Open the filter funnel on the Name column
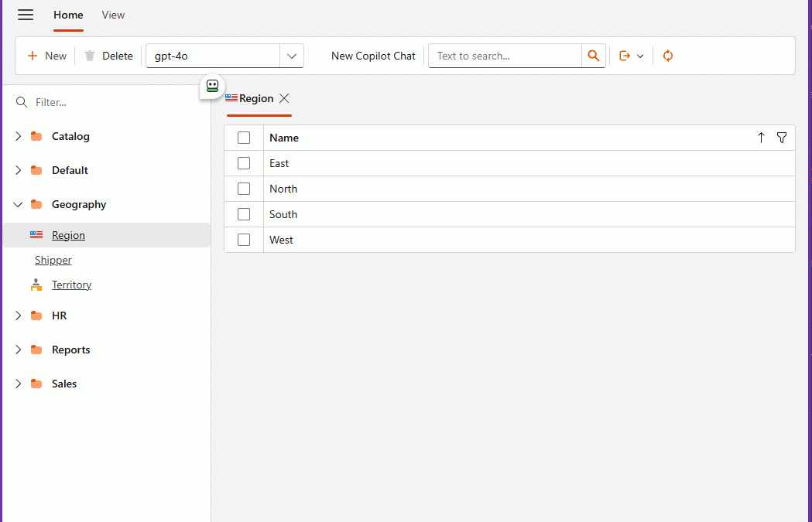The image size is (812, 522). pos(782,137)
